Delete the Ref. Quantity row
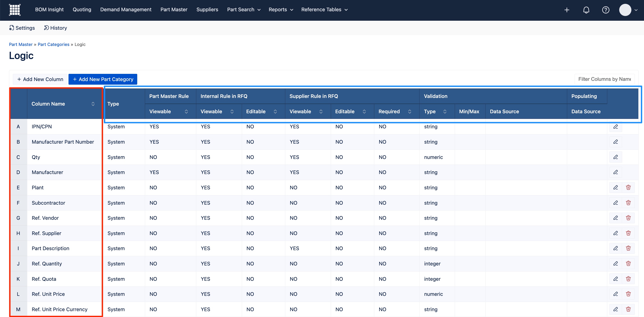This screenshot has height=317, width=644. click(628, 264)
